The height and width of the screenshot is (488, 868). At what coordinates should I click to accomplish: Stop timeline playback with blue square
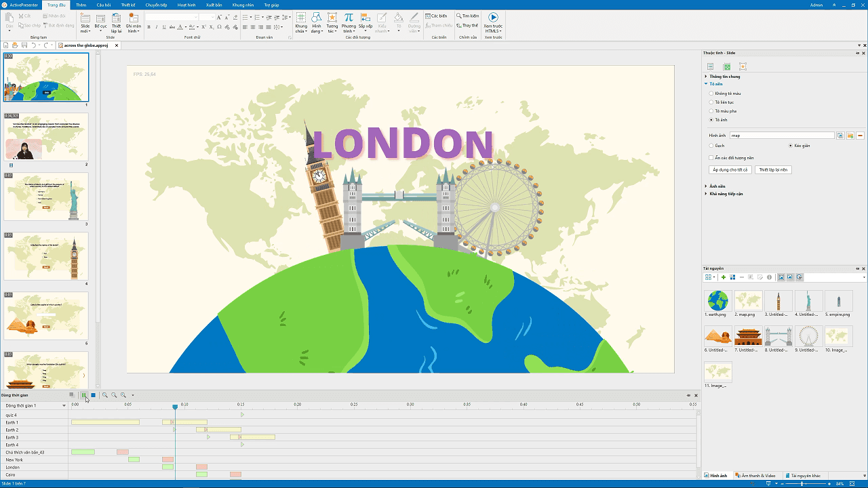point(93,395)
